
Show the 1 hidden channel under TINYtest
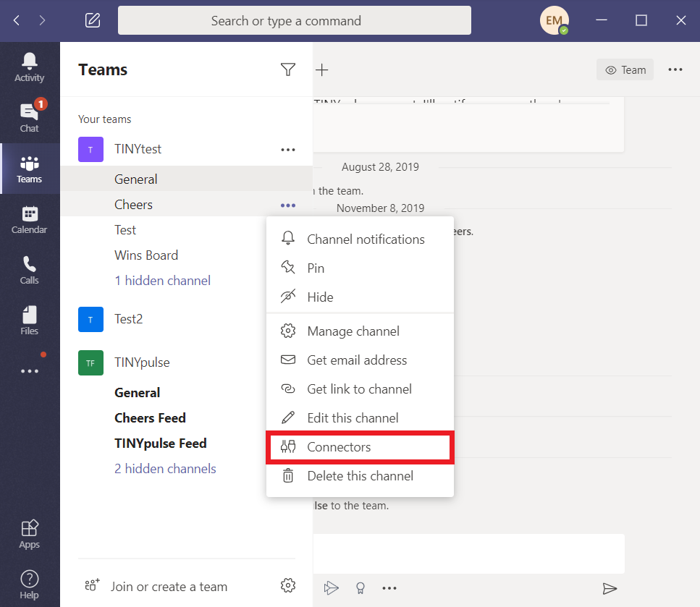click(162, 280)
